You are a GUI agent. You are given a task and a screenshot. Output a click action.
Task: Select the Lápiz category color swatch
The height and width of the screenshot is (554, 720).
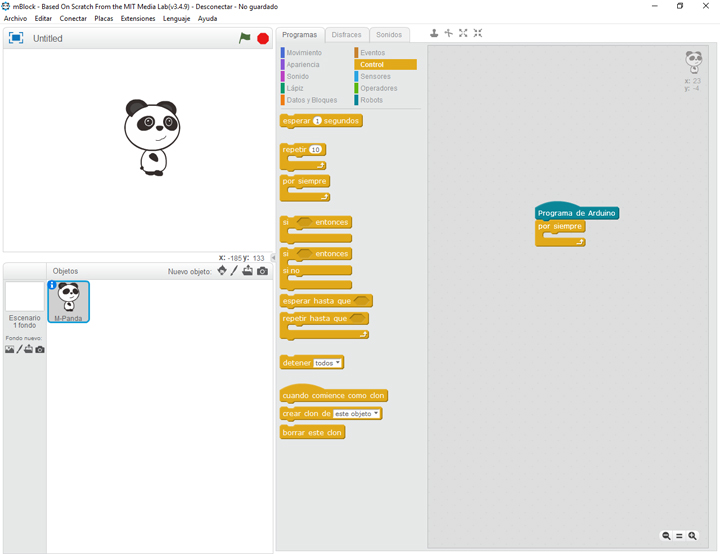point(283,88)
